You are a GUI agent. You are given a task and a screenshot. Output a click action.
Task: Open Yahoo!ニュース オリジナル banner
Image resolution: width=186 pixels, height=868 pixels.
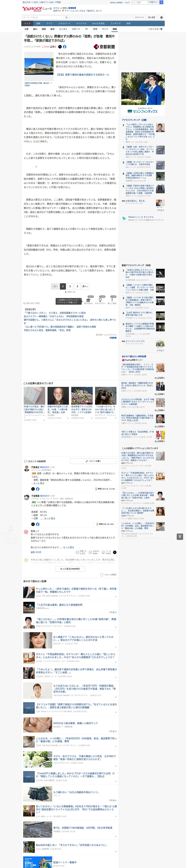click(143, 218)
